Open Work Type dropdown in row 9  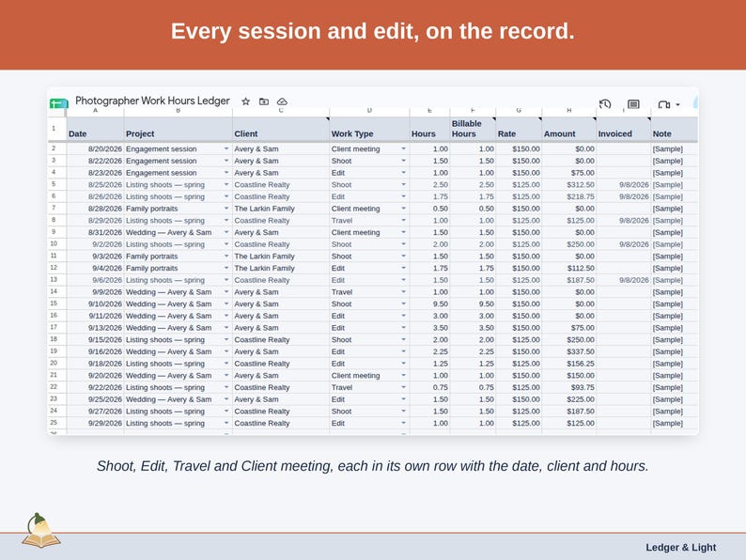pos(403,232)
